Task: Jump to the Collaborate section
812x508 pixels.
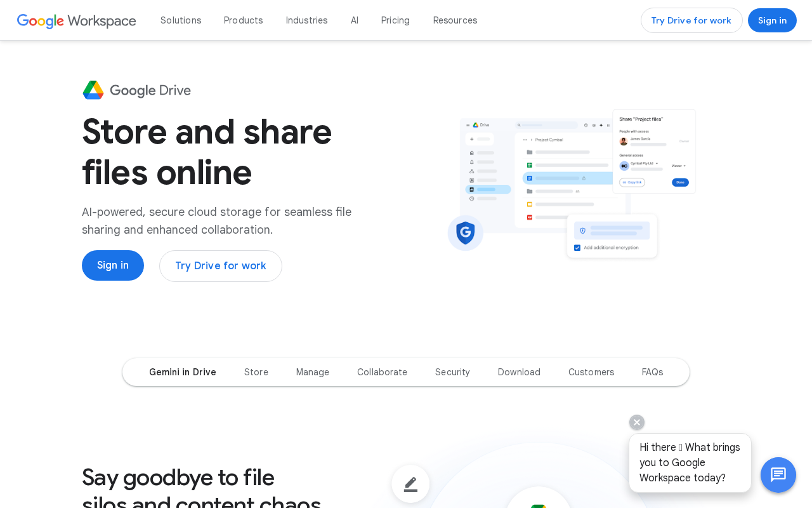Action: pos(382,372)
